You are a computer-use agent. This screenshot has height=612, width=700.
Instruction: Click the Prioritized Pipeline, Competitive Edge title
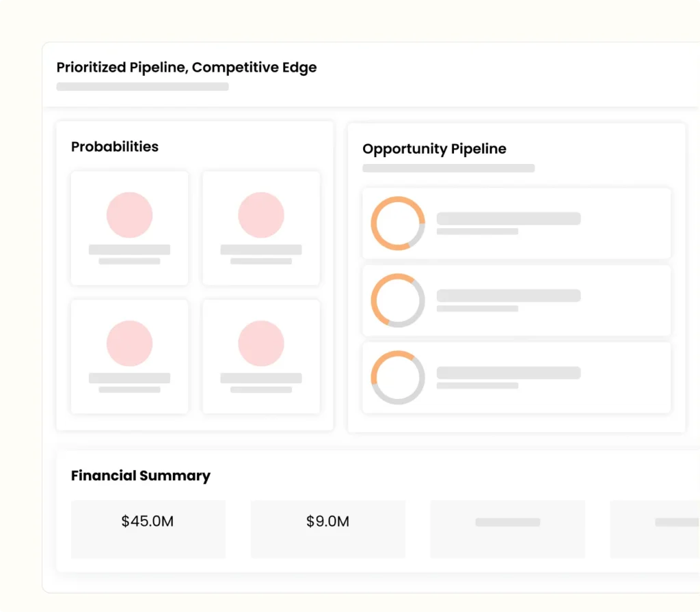pos(187,67)
